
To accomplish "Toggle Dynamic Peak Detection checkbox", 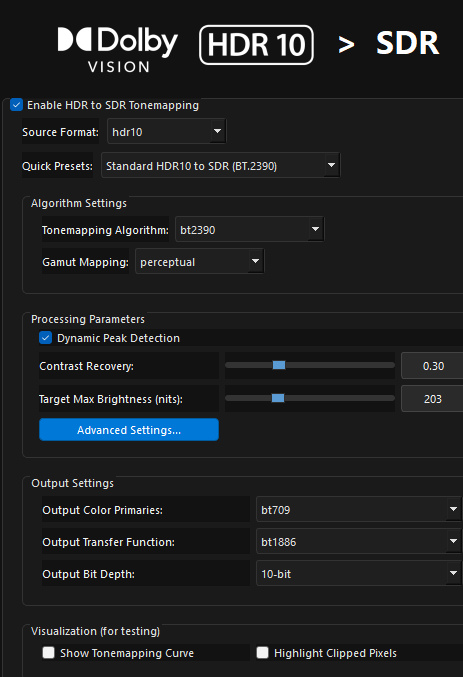I will 46,338.
